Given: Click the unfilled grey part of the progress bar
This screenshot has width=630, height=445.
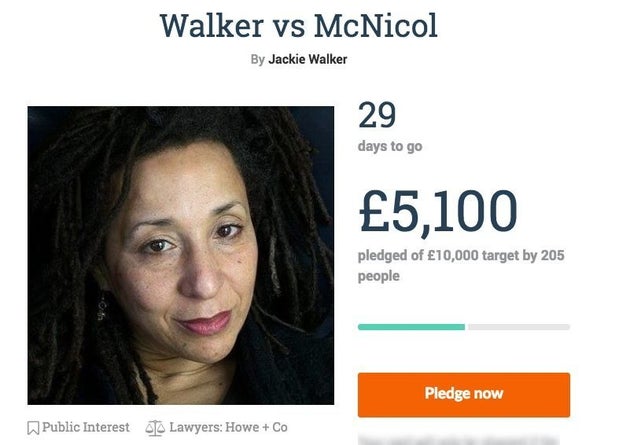Looking at the screenshot, I should coord(519,327).
